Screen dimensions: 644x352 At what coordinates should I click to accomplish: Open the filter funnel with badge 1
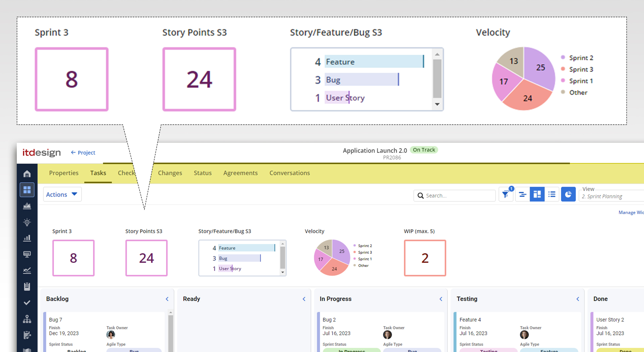(506, 194)
